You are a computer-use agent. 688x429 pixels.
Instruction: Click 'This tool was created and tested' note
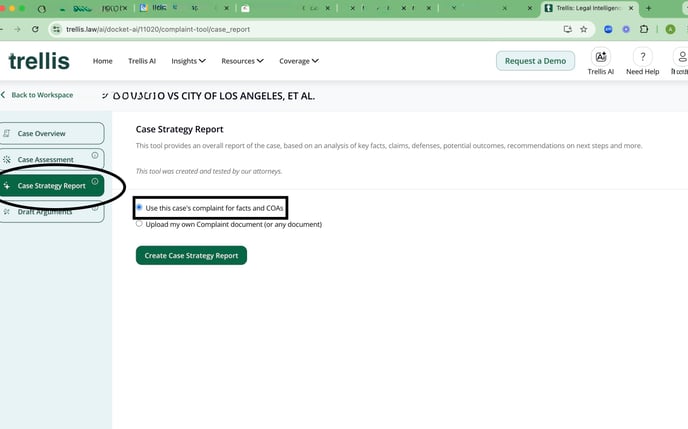tap(209, 171)
